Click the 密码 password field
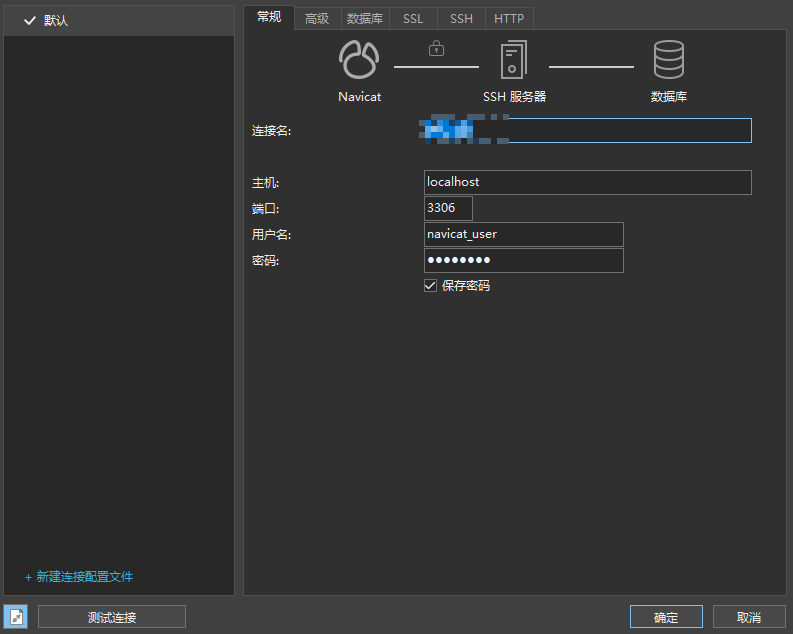The width and height of the screenshot is (793, 634). (523, 260)
